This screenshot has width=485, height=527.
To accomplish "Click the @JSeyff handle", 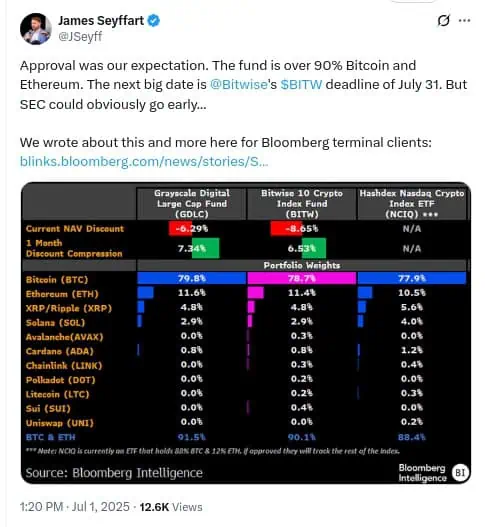I will click(x=80, y=36).
